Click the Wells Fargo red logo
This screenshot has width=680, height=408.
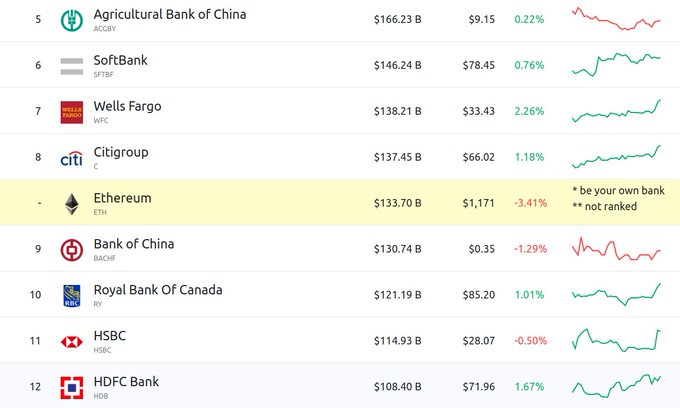(x=72, y=112)
